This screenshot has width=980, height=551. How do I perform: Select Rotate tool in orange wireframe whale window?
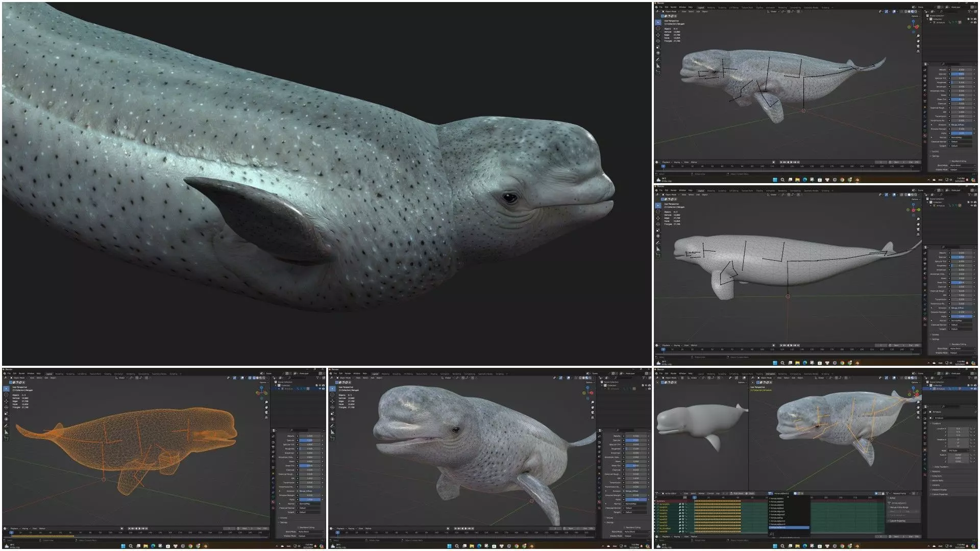point(6,407)
